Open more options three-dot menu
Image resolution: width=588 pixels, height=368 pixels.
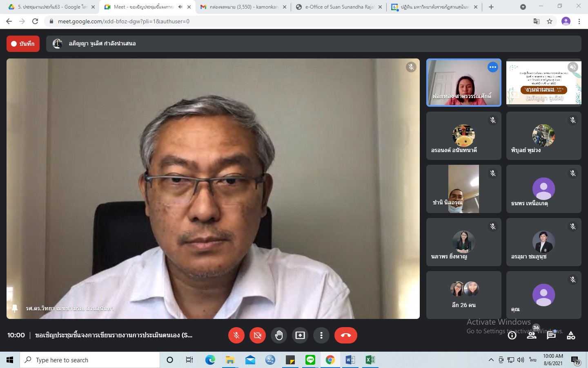pos(321,335)
